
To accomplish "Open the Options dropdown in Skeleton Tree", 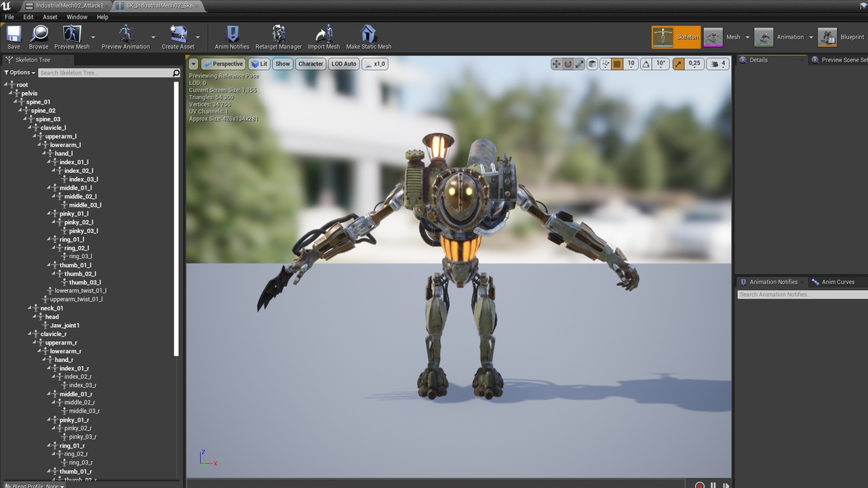I will (x=20, y=73).
